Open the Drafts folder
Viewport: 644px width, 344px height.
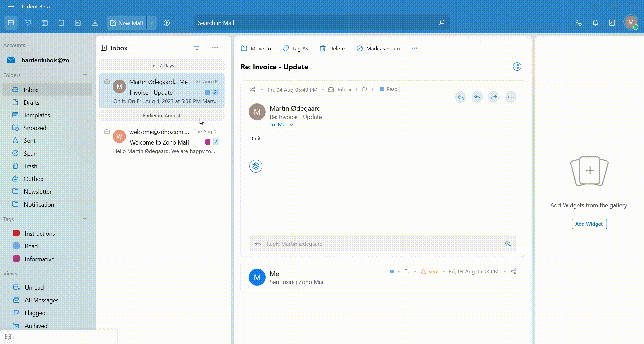click(x=31, y=103)
